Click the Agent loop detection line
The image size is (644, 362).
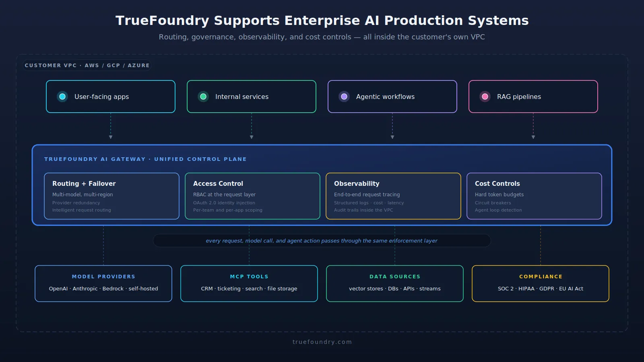point(498,210)
